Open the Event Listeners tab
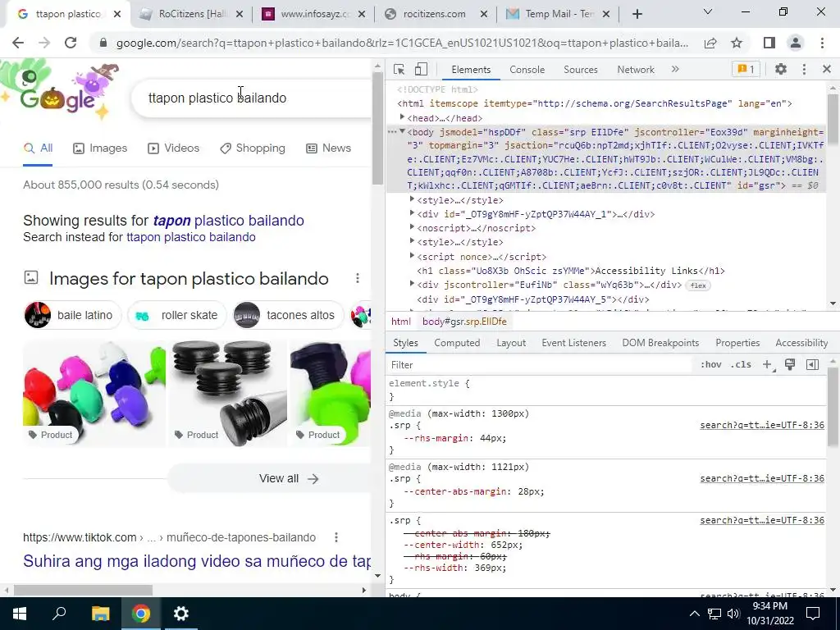840x630 pixels. (x=573, y=343)
